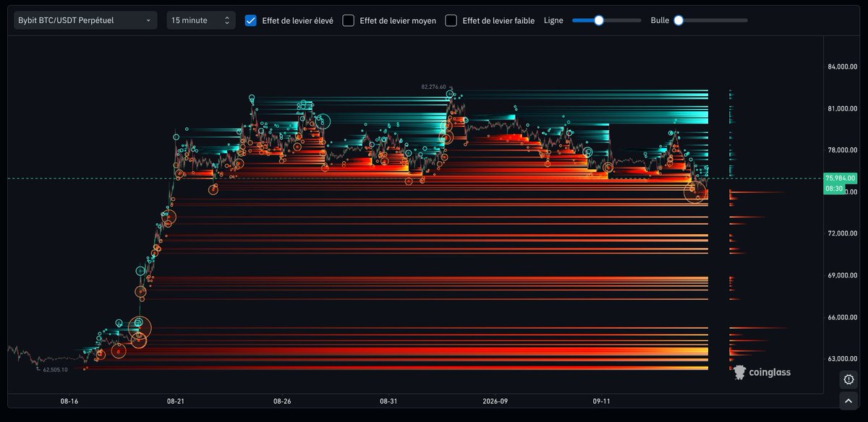Click the 2026-09 date label on the time axis
Viewport: 868px width, 422px height.
495,400
